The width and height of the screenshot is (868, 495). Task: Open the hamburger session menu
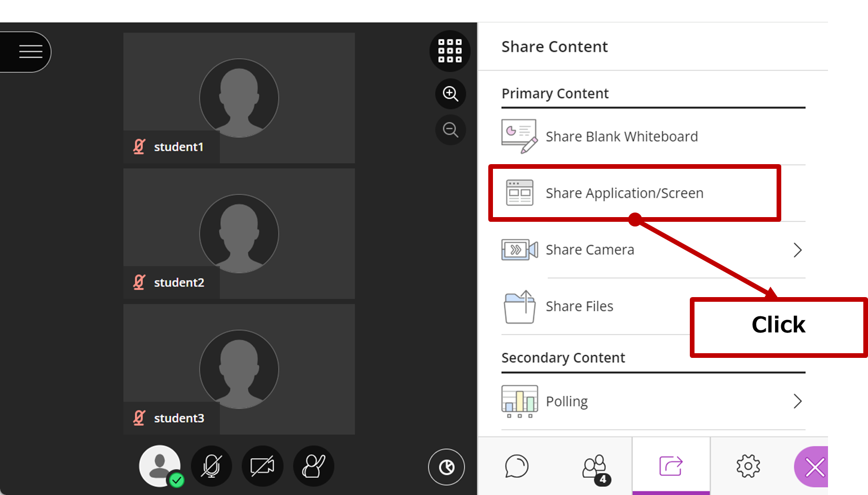coord(31,51)
